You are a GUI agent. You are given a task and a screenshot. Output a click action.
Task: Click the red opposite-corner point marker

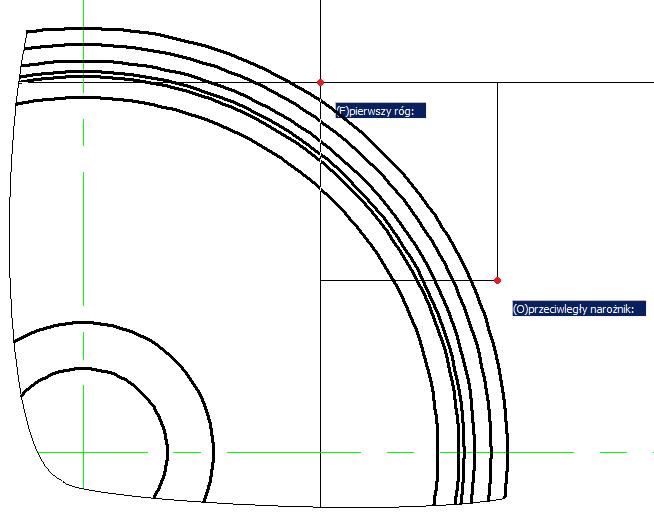point(497,280)
